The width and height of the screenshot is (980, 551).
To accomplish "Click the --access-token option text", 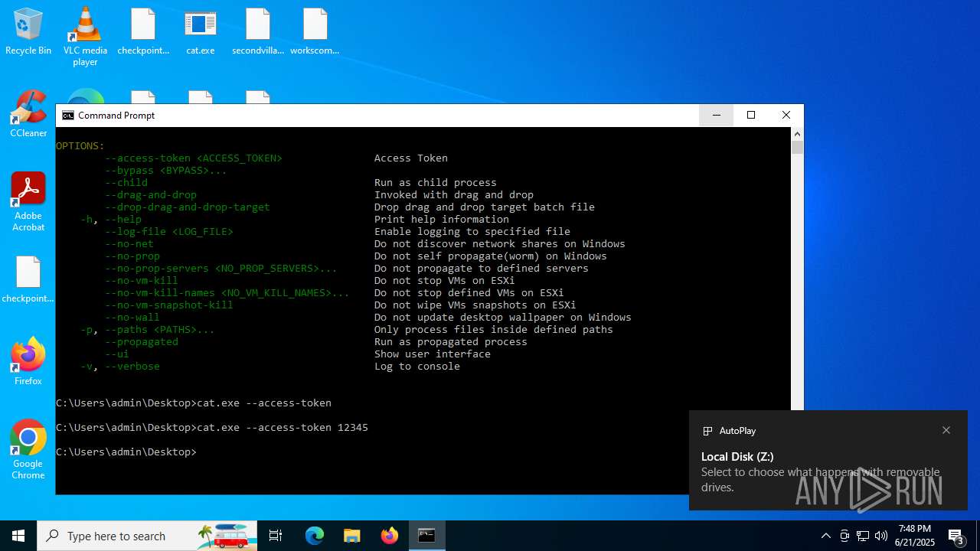I will point(194,158).
